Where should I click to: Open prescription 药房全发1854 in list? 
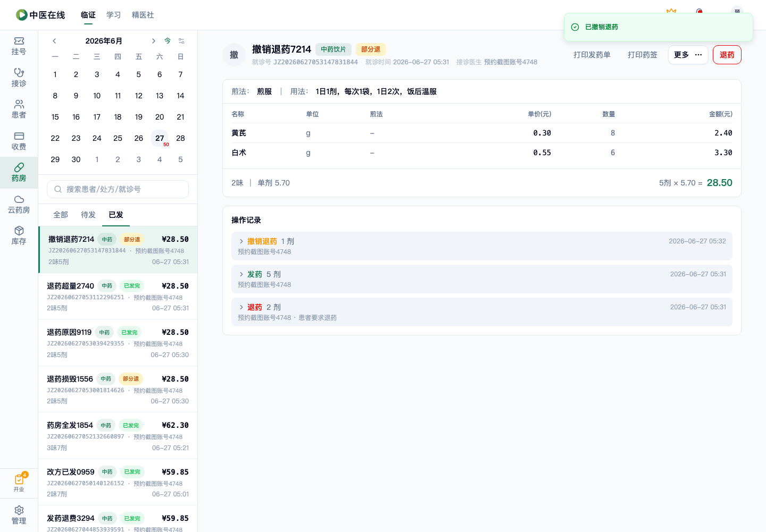[118, 436]
